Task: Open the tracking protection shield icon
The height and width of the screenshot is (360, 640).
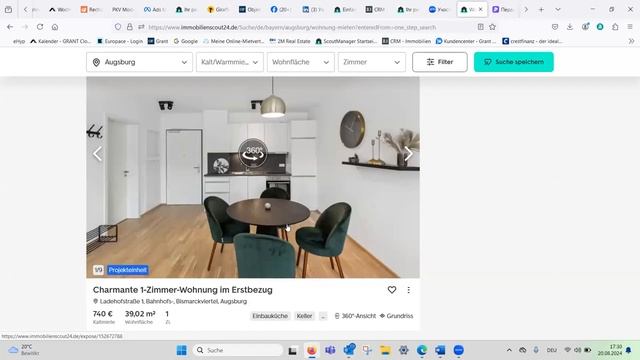Action: point(118,27)
